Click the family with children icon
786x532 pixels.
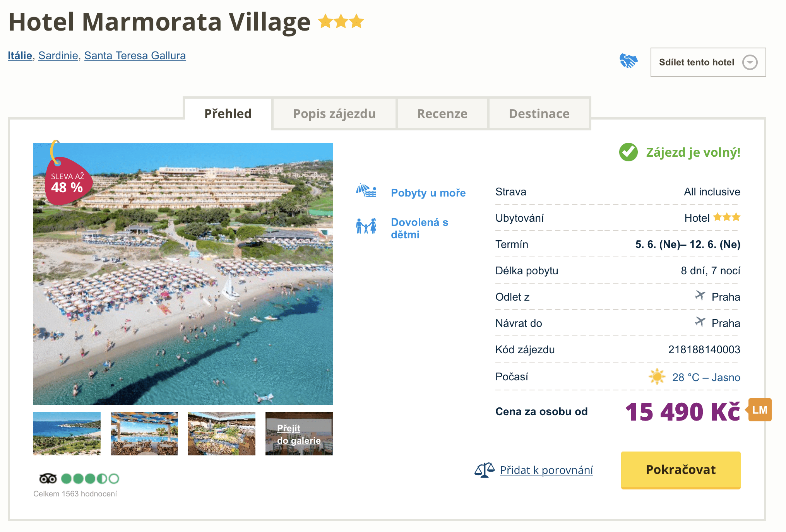pos(366,226)
